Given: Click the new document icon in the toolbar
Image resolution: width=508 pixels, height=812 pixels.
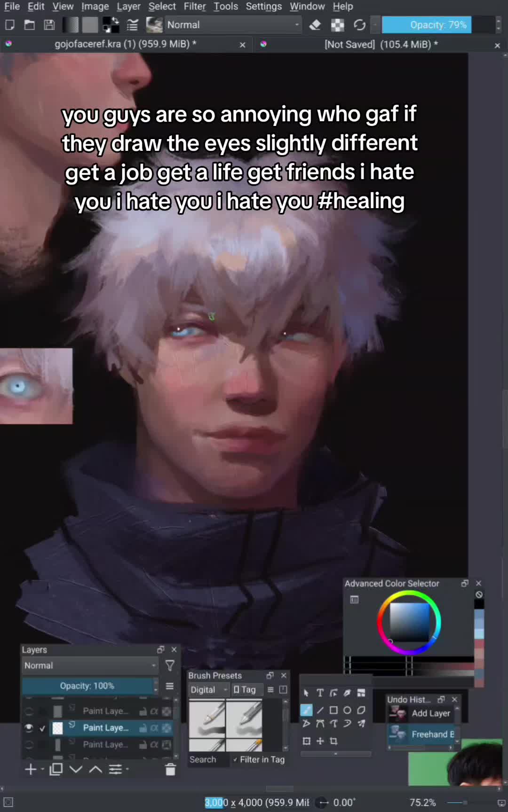Looking at the screenshot, I should tap(9, 25).
